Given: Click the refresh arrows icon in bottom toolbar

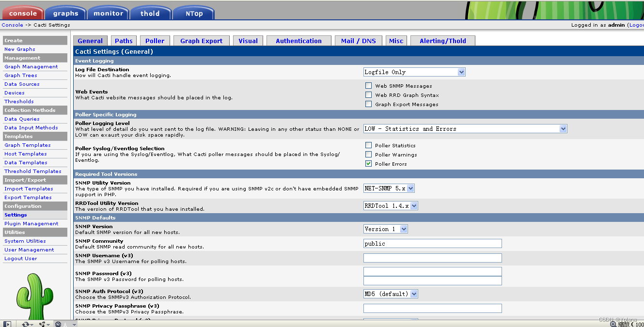Looking at the screenshot, I should 26,324.
